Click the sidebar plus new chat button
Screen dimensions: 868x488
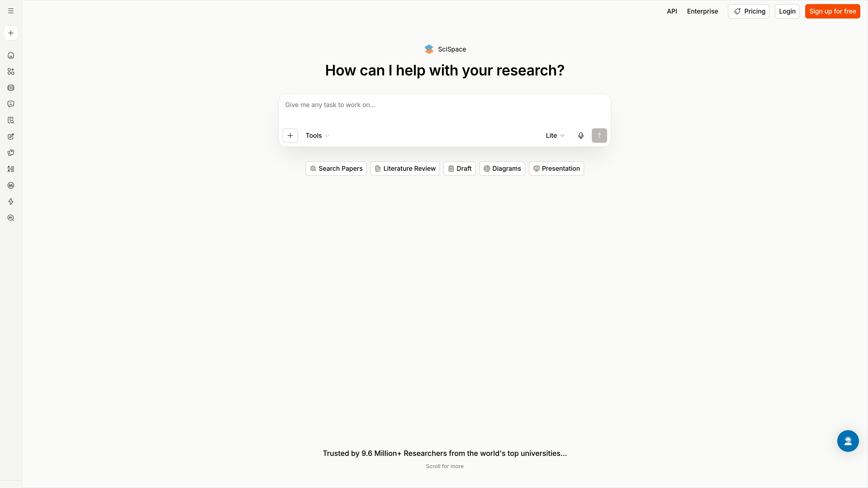click(x=11, y=33)
